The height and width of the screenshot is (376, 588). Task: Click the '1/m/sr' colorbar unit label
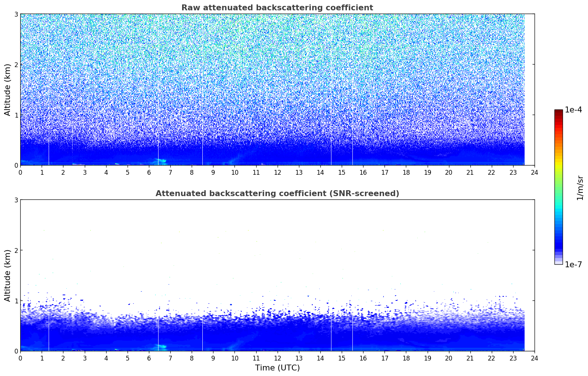580,188
